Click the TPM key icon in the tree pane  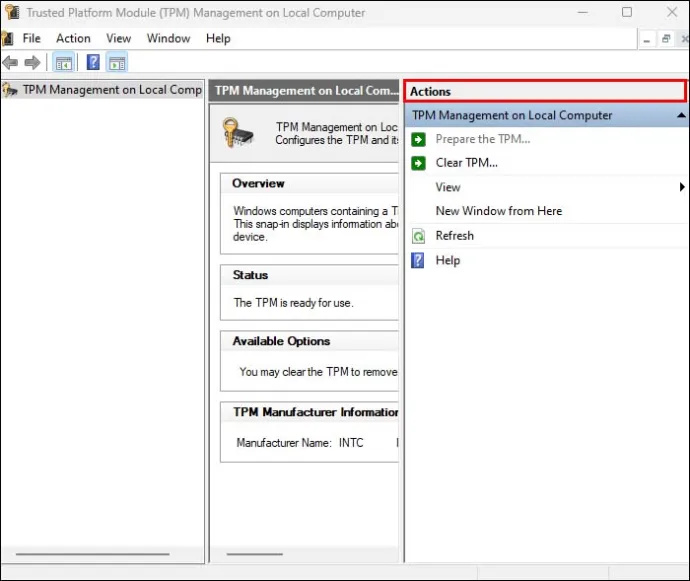(10, 90)
